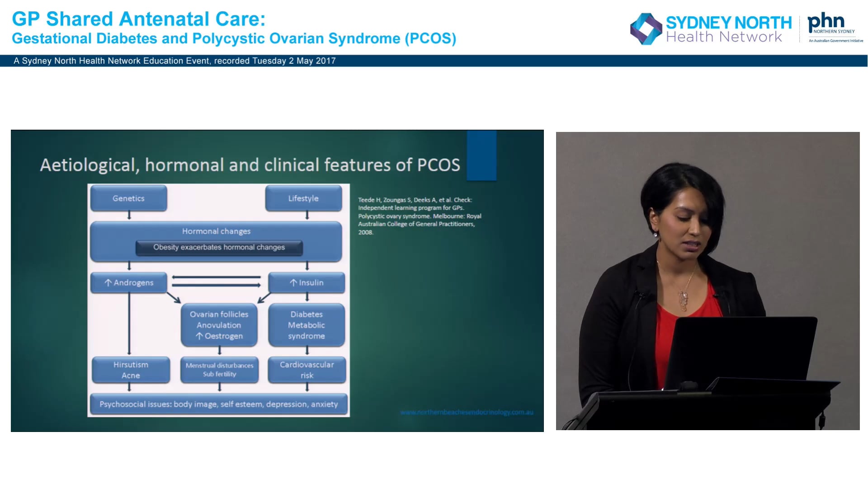Click the blue accent rectangle on the slide
This screenshot has height=488, width=868.
pos(481,156)
